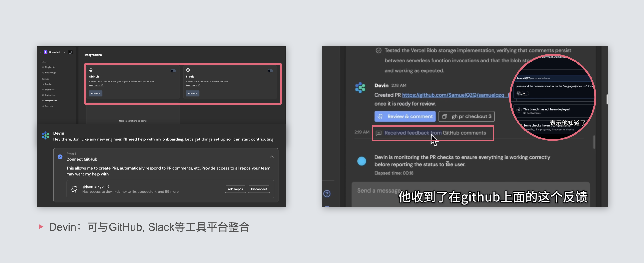Click the Secrets icon in the sidebar
The height and width of the screenshot is (263, 644).
point(43,106)
